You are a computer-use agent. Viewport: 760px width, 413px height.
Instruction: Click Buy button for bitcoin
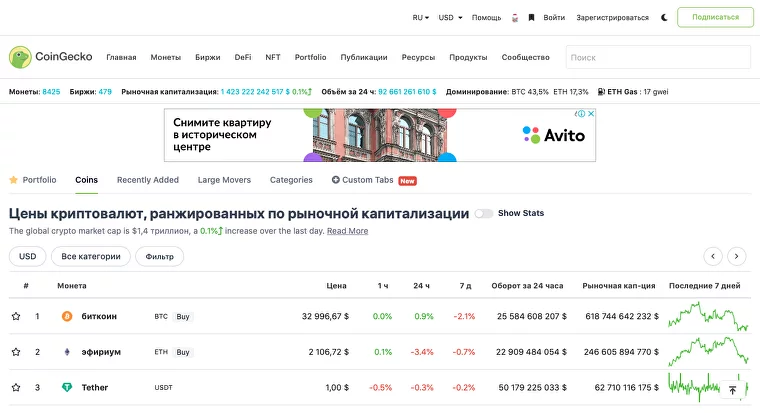183,317
